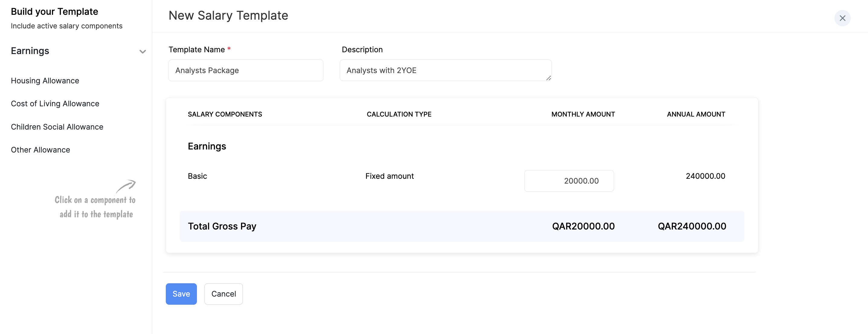Collapse the Earnings section chevron

pos(142,51)
